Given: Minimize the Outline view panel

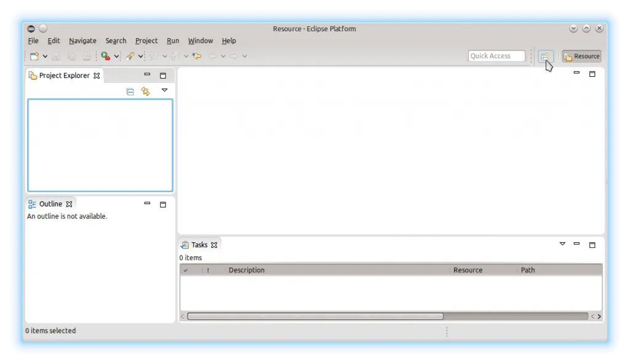Looking at the screenshot, I should 147,203.
